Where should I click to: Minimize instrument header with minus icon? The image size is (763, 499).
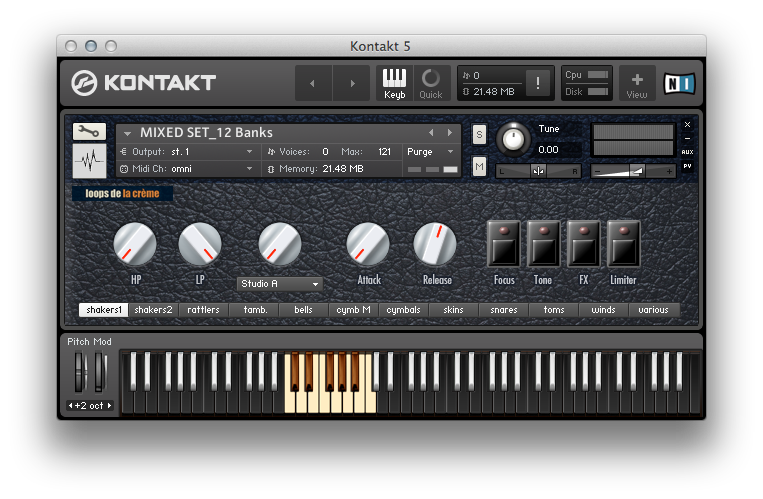tap(687, 138)
